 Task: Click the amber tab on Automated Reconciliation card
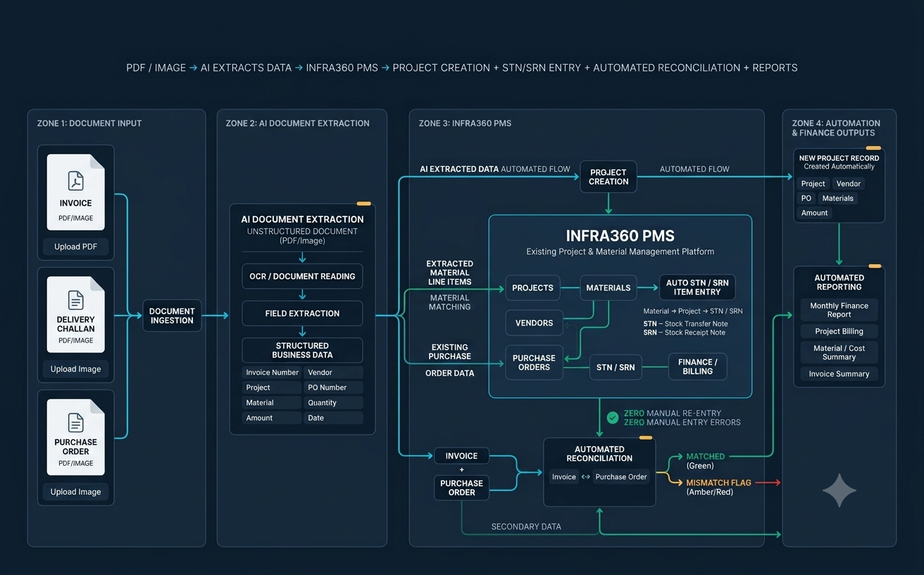[645, 438]
